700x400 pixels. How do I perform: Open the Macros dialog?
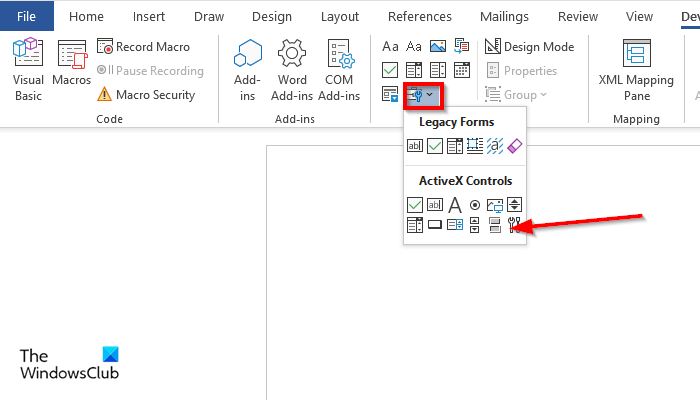[x=71, y=62]
